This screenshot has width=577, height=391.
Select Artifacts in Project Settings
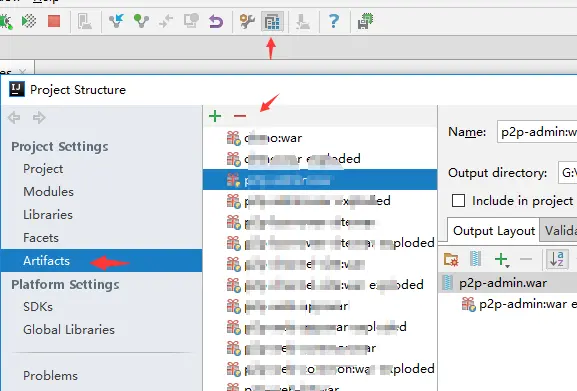tap(101, 260)
